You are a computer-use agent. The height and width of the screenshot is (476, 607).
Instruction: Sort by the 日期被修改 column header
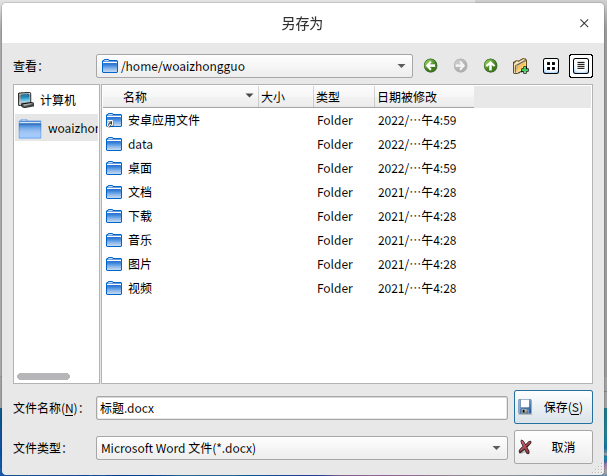tap(424, 97)
